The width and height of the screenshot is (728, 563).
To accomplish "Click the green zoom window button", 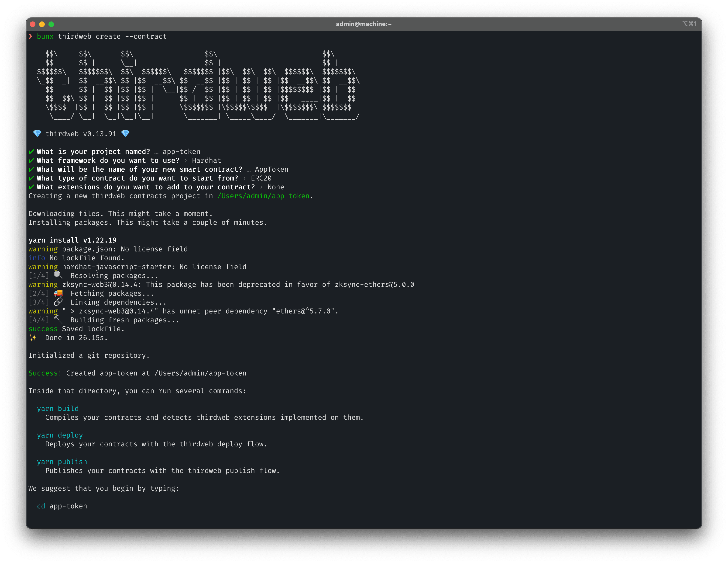I will point(51,24).
